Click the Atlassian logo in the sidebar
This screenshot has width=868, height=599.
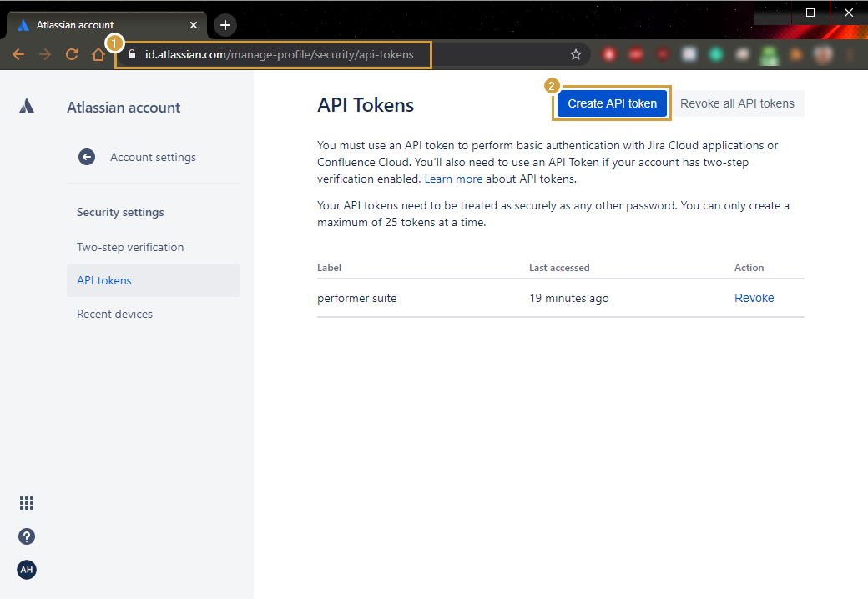(x=27, y=106)
